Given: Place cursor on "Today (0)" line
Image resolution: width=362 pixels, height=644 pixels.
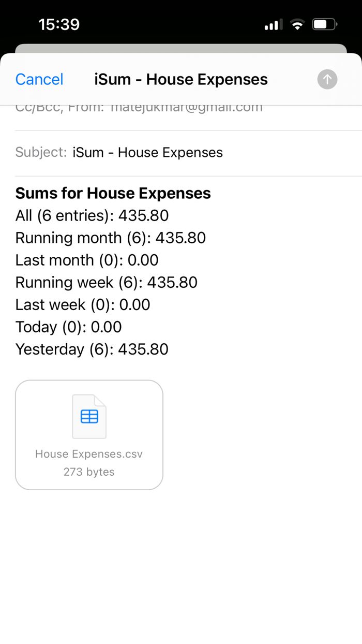Looking at the screenshot, I should [68, 327].
